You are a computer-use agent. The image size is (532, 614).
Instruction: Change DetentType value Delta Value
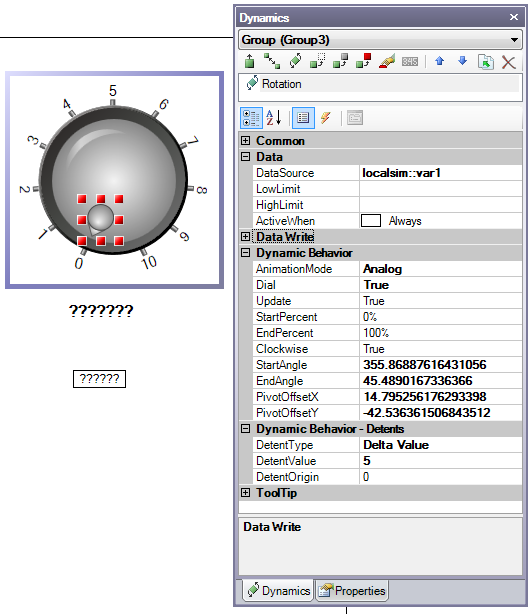click(440, 445)
